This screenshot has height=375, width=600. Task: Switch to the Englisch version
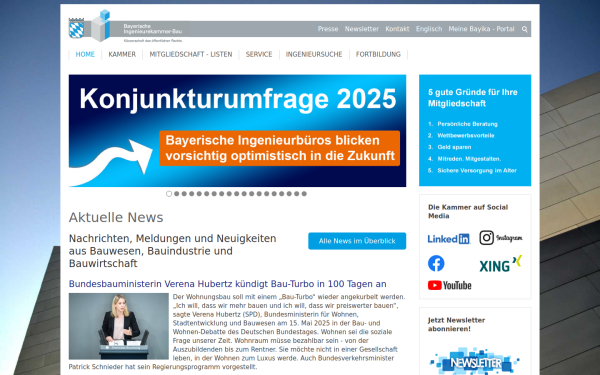429,29
